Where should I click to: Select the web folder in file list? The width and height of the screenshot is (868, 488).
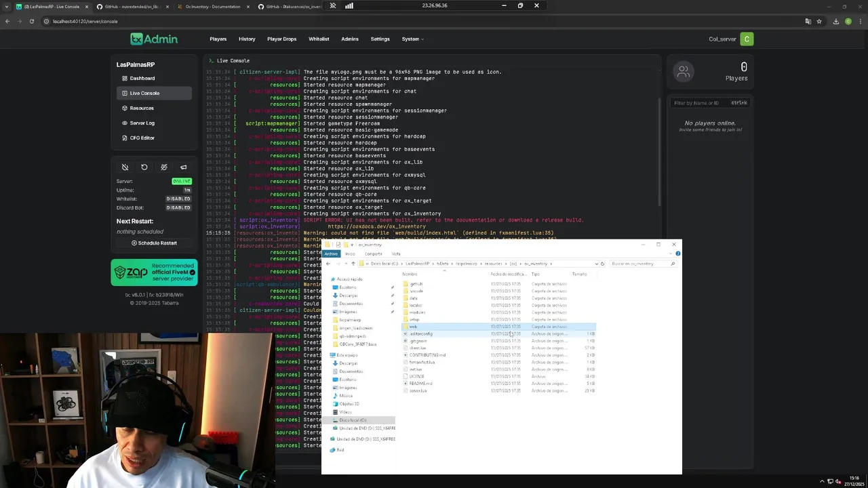pos(498,327)
